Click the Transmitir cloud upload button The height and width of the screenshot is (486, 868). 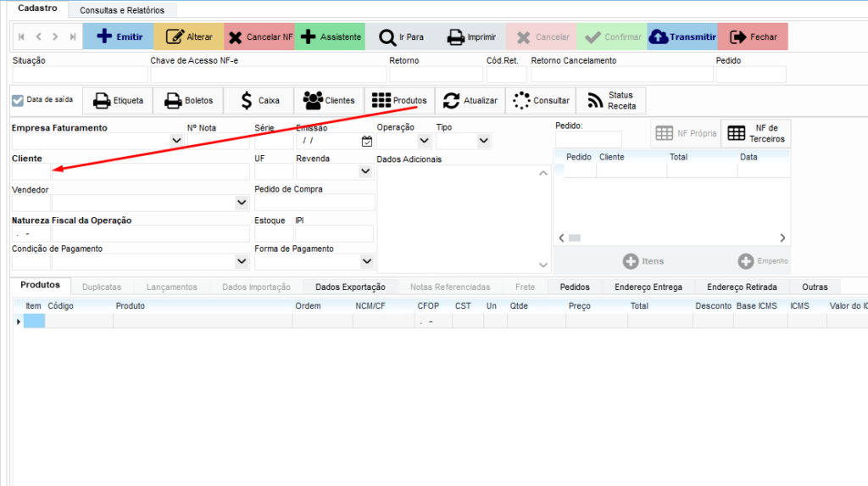pyautogui.click(x=682, y=36)
